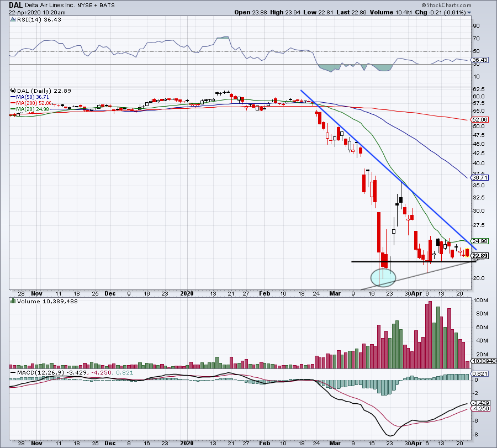Viewport: 497px width, 448px height.
Task: Click the 'MACD(12,26,9) -3.429' legend text
Action: point(52,372)
